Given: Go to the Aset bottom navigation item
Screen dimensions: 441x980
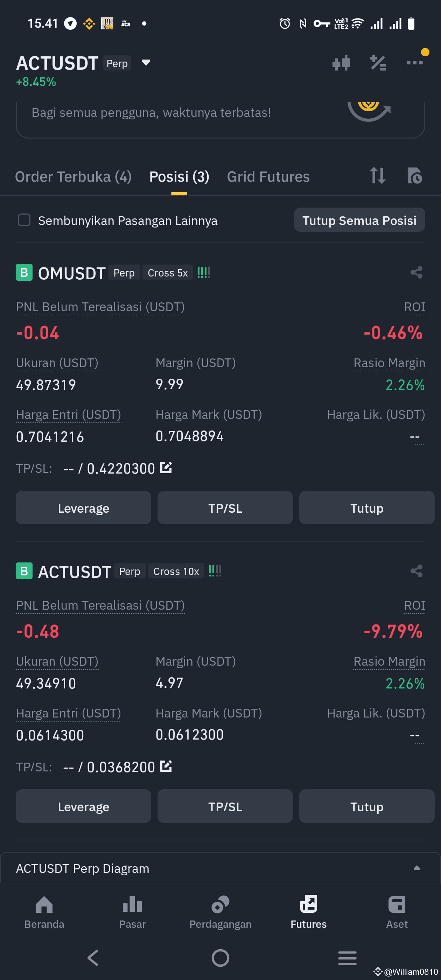Looking at the screenshot, I should click(x=397, y=912).
